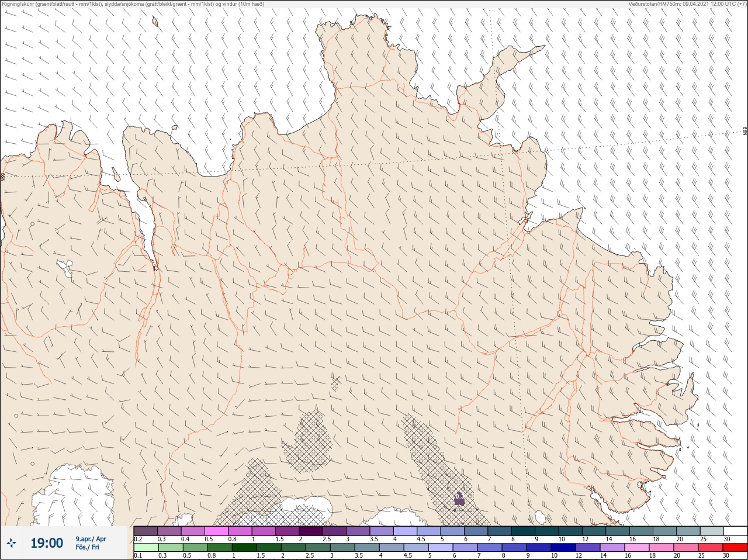Select the dark teal sleet/snow swatch 8–9
The width and height of the screenshot is (748, 560).
pos(523,531)
